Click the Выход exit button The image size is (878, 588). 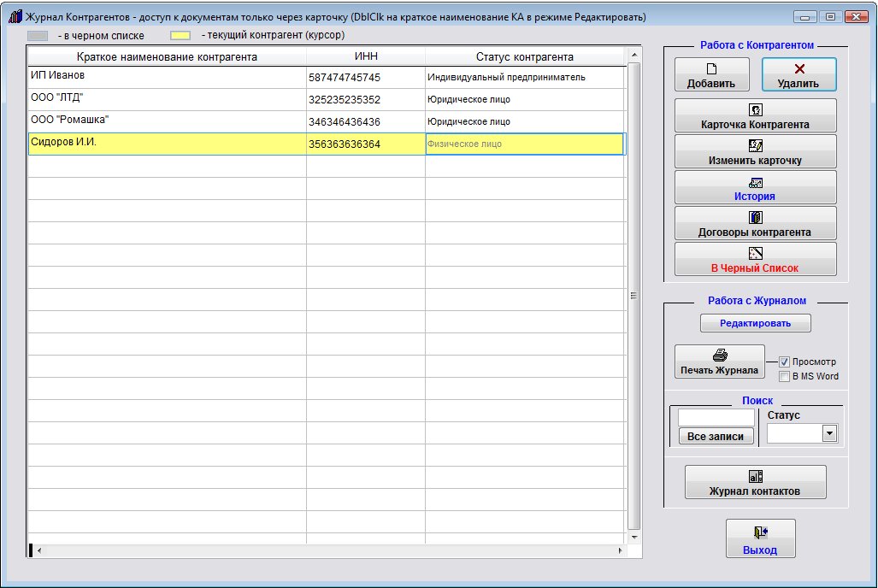(x=760, y=539)
